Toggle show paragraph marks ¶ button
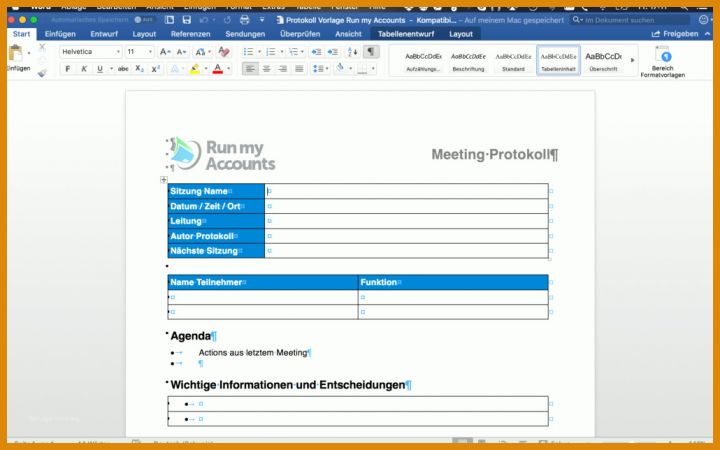Viewport: 720px width, 450px height. point(371,52)
